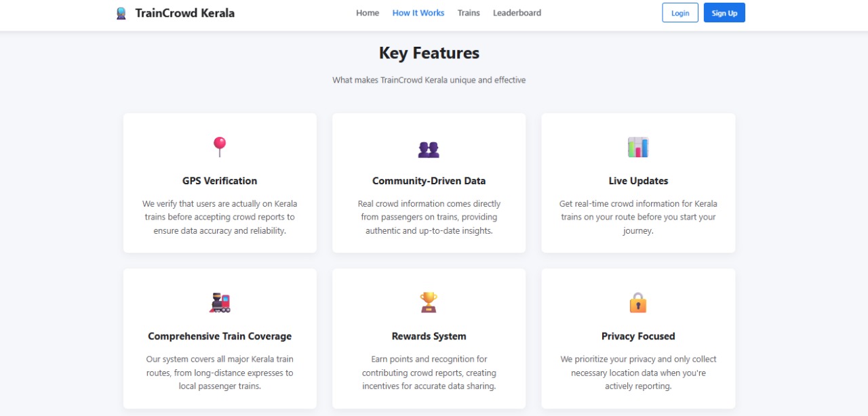868x416 pixels.
Task: Click the blue Sign Up button
Action: point(724,13)
